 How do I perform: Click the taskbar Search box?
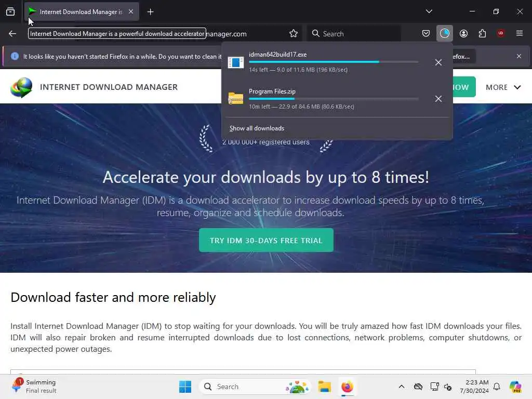pos(255,387)
